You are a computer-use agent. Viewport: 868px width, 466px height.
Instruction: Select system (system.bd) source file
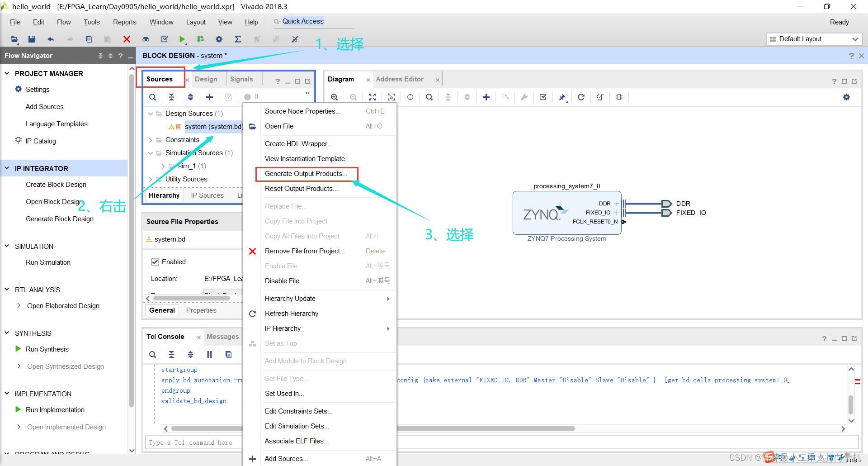(x=213, y=127)
